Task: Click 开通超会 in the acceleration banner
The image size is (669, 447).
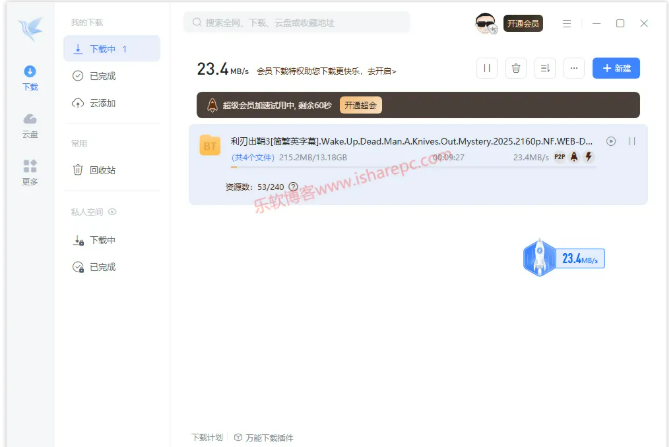Action: pyautogui.click(x=360, y=105)
